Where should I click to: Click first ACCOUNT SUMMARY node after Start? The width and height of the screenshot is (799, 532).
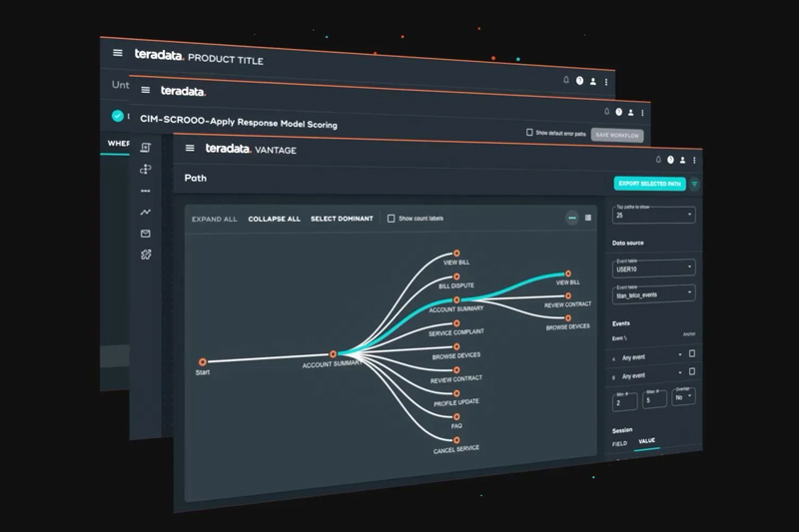pos(333,353)
